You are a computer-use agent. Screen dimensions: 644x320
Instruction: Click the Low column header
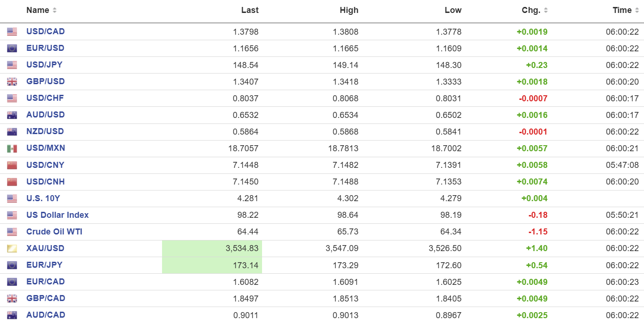click(453, 10)
